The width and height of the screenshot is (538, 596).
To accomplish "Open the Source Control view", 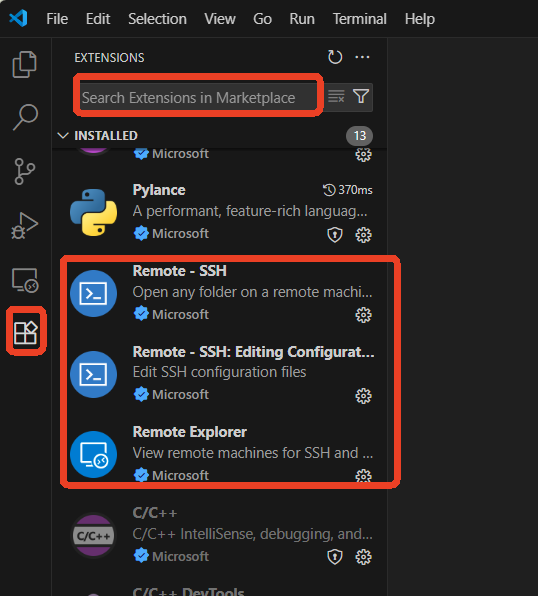I will 25,171.
